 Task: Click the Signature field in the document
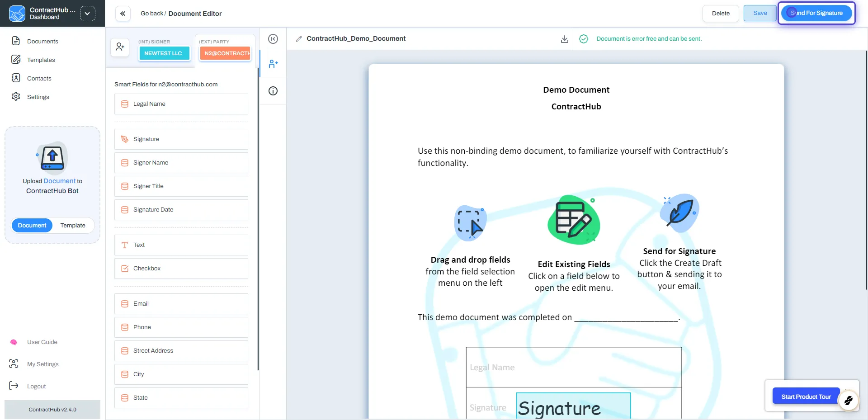573,406
